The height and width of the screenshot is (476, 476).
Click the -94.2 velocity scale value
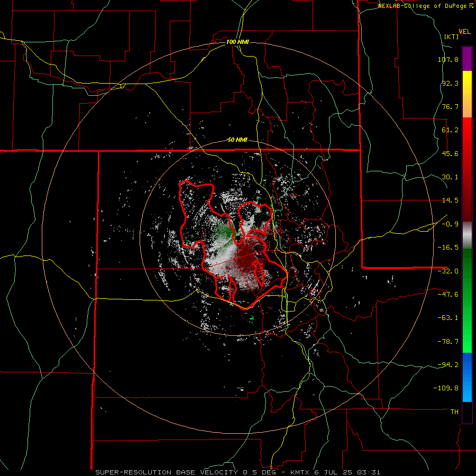(x=448, y=365)
